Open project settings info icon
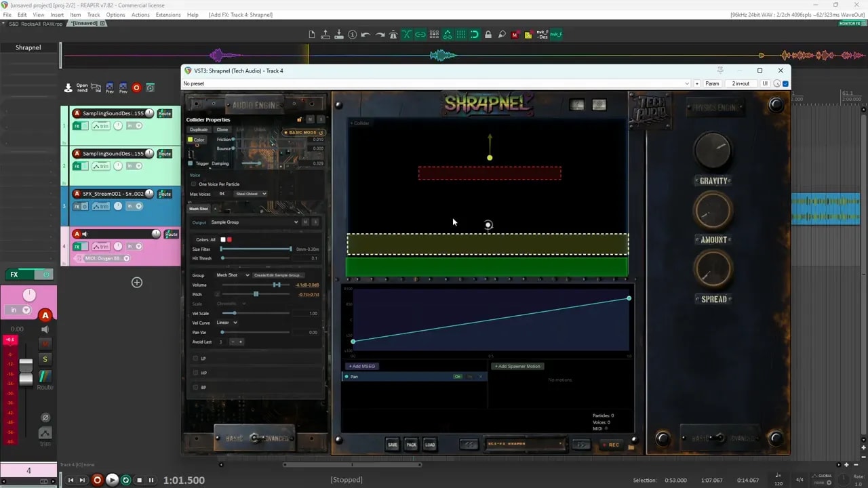868x488 pixels. coord(353,35)
